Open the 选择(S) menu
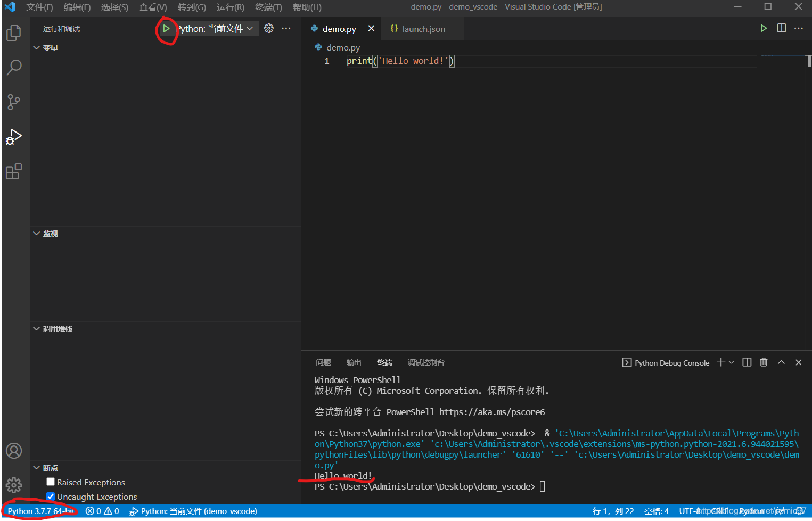812x521 pixels. click(x=114, y=7)
